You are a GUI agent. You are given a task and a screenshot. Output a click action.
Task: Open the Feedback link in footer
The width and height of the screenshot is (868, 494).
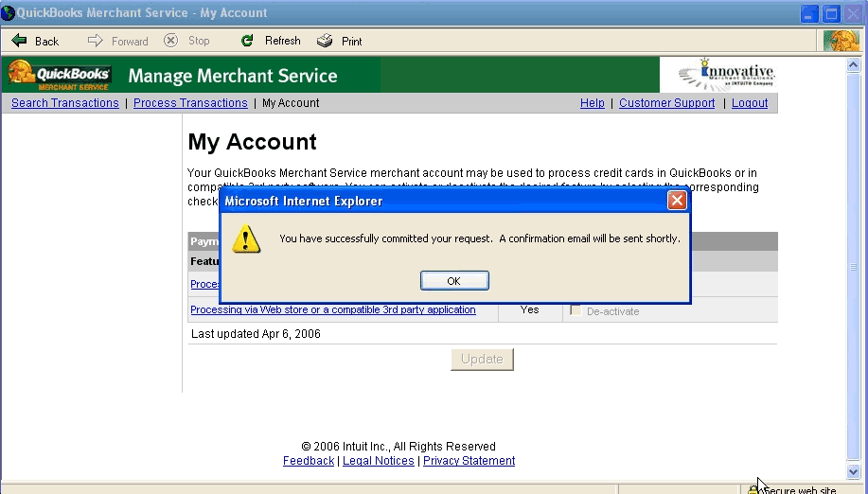(309, 461)
